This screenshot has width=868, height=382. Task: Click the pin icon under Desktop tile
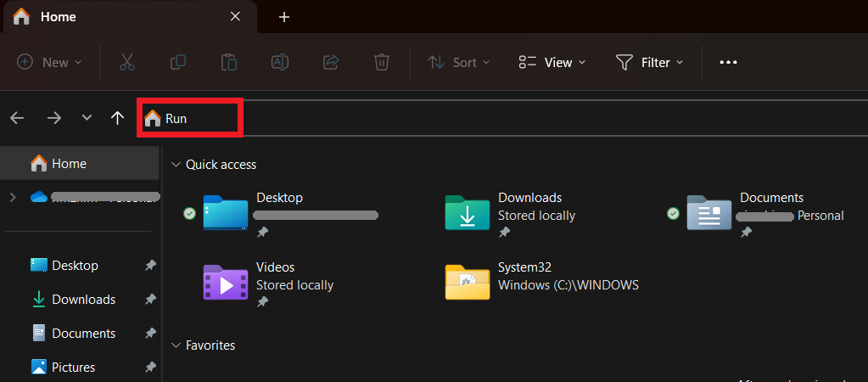[262, 233]
